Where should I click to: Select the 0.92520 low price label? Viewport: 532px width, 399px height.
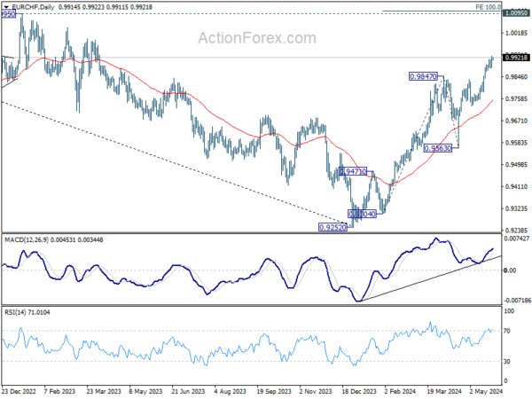coord(333,227)
